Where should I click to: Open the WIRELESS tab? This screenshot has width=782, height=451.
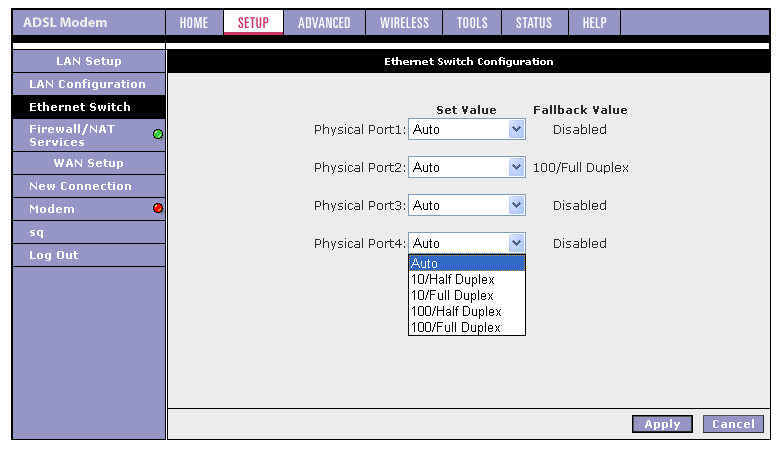coord(404,23)
